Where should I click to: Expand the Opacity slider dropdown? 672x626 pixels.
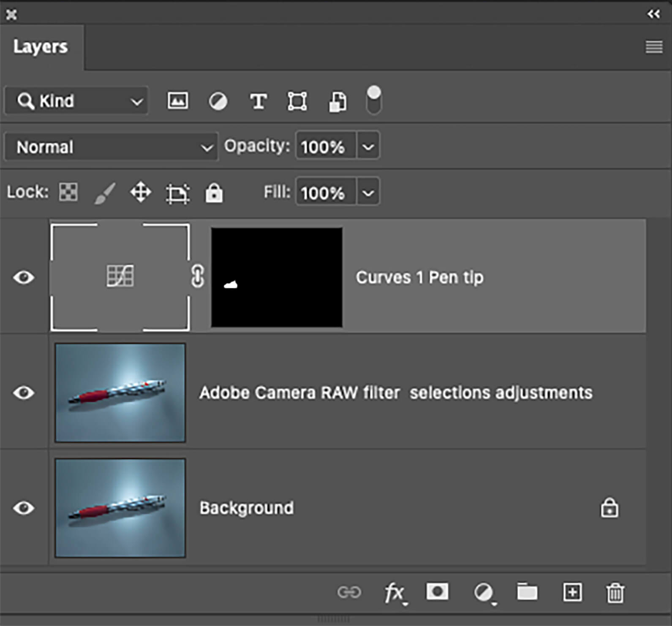coord(368,147)
